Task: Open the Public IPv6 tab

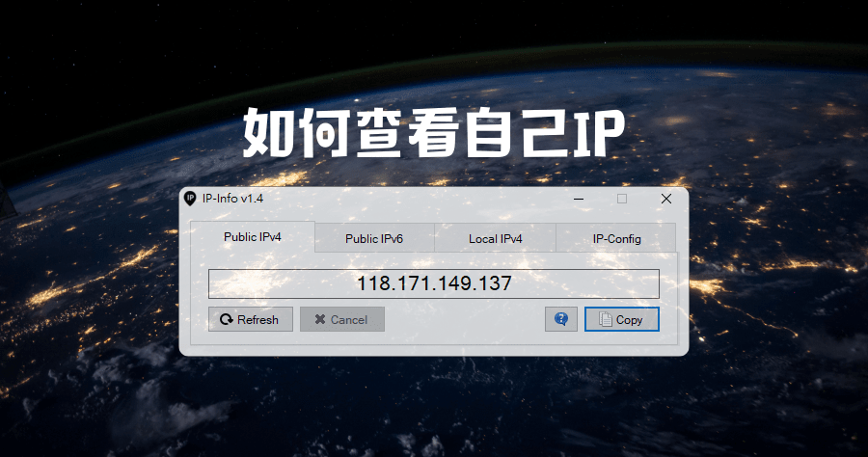Action: pyautogui.click(x=374, y=238)
